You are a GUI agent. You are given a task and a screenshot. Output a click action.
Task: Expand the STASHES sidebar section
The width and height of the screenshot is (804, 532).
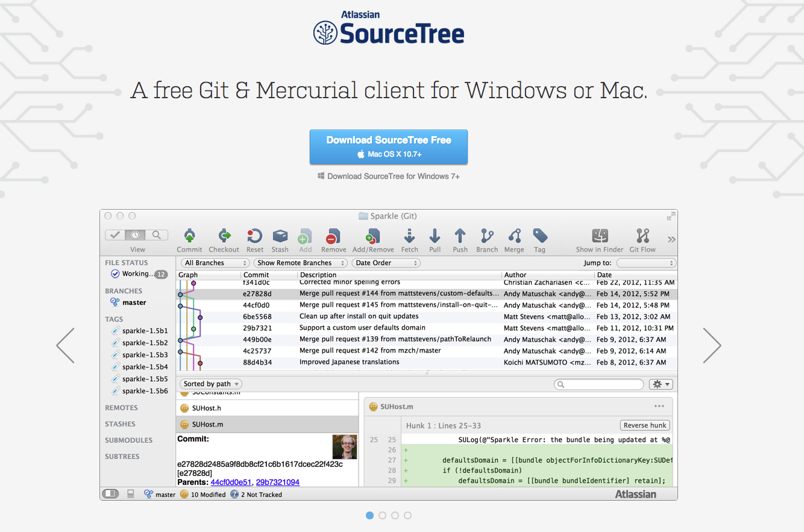(120, 424)
